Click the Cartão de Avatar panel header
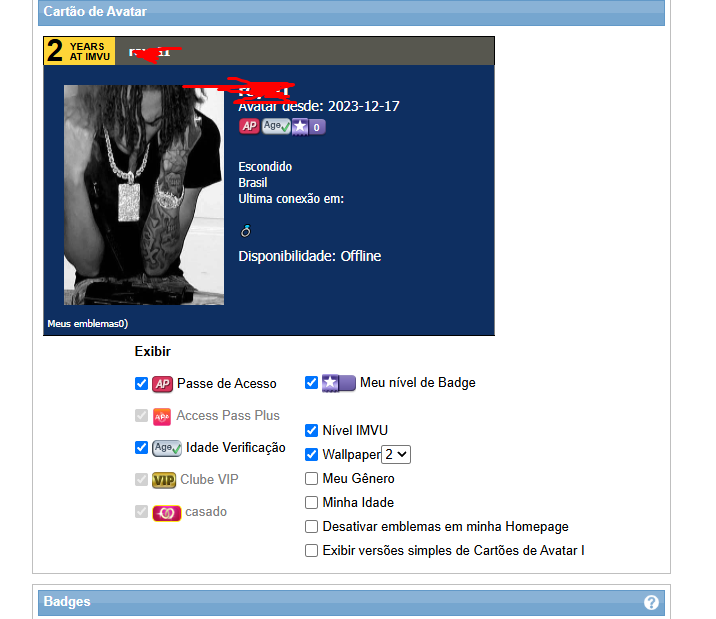Image resolution: width=716 pixels, height=619 pixels. pyautogui.click(x=351, y=12)
